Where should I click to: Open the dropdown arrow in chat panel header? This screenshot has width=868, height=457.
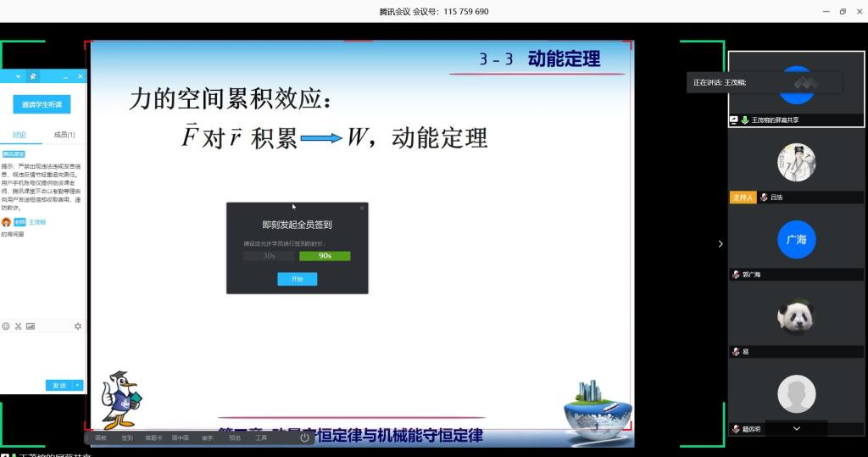(x=19, y=76)
